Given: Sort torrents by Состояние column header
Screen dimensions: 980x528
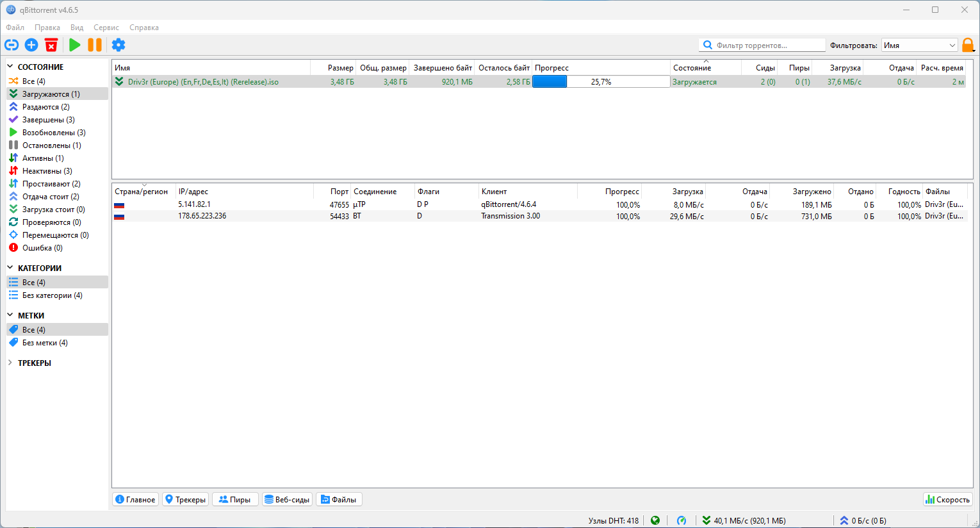Looking at the screenshot, I should [706, 68].
